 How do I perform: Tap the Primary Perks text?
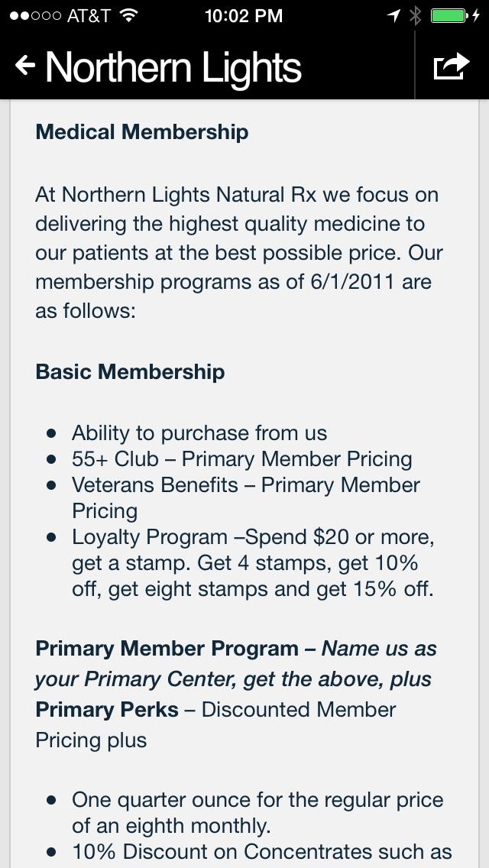tap(107, 709)
